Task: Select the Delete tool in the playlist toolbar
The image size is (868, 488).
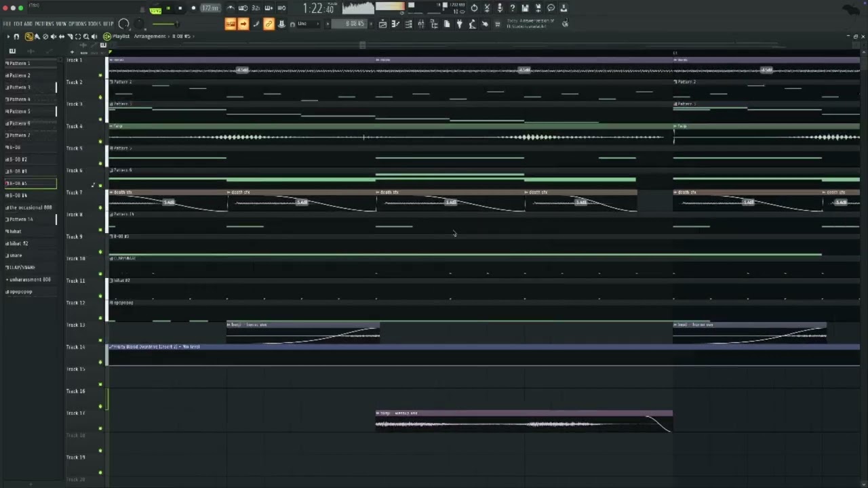Action: [45, 37]
